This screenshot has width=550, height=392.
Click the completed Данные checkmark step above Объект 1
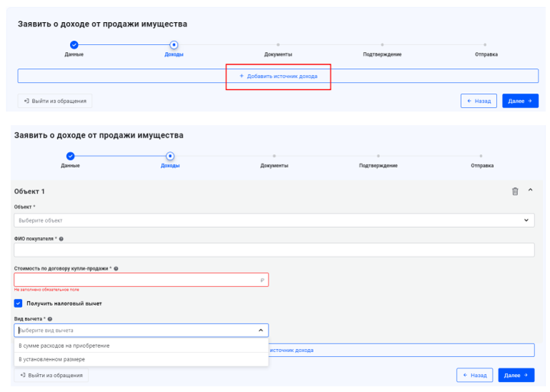tap(70, 156)
